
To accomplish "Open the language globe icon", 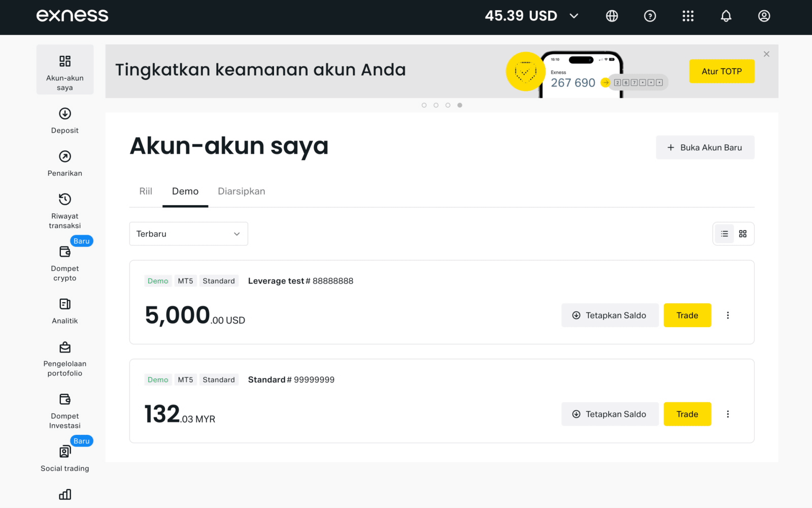I will [612, 16].
